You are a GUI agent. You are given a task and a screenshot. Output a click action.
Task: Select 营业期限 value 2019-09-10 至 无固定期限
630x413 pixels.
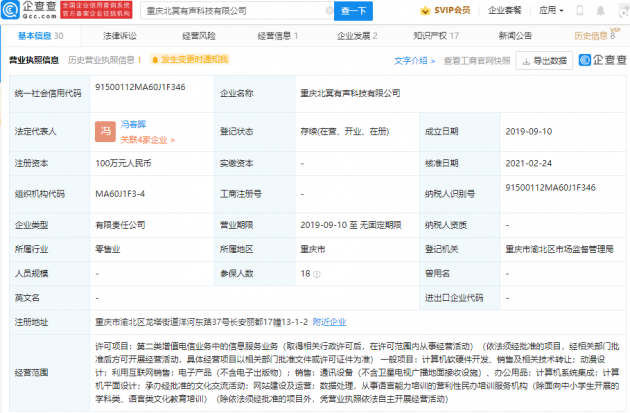(x=351, y=225)
